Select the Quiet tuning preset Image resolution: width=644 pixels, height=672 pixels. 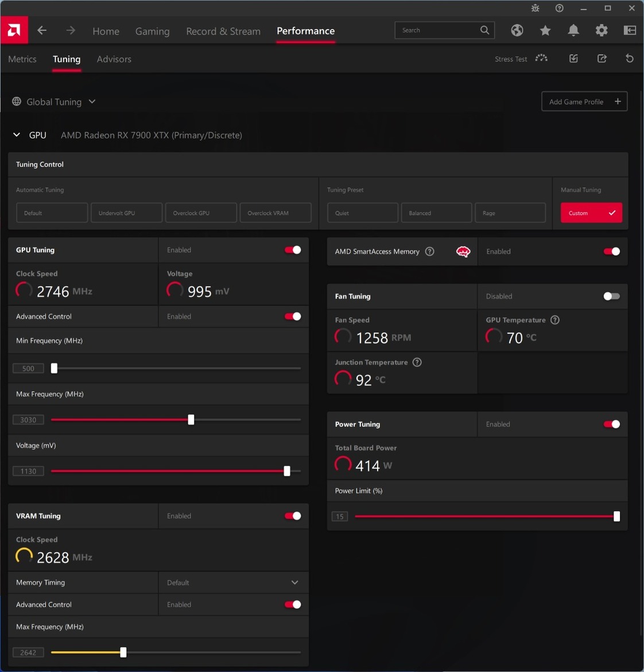pos(363,213)
